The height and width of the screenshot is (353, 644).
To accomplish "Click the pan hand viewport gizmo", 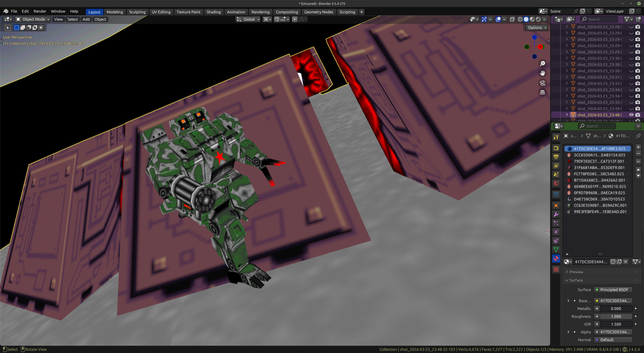I will 542,73.
